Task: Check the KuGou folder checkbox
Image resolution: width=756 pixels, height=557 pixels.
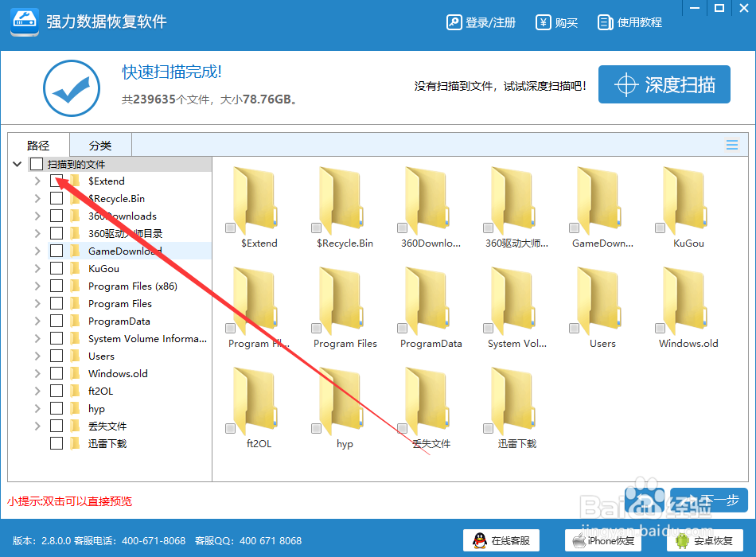Action: [x=56, y=268]
